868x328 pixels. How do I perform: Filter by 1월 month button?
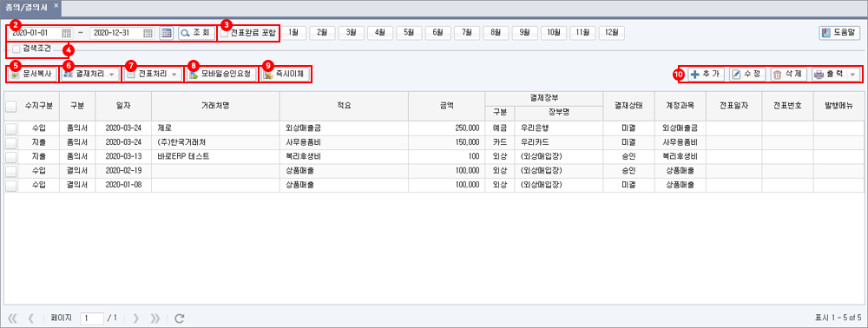(293, 33)
